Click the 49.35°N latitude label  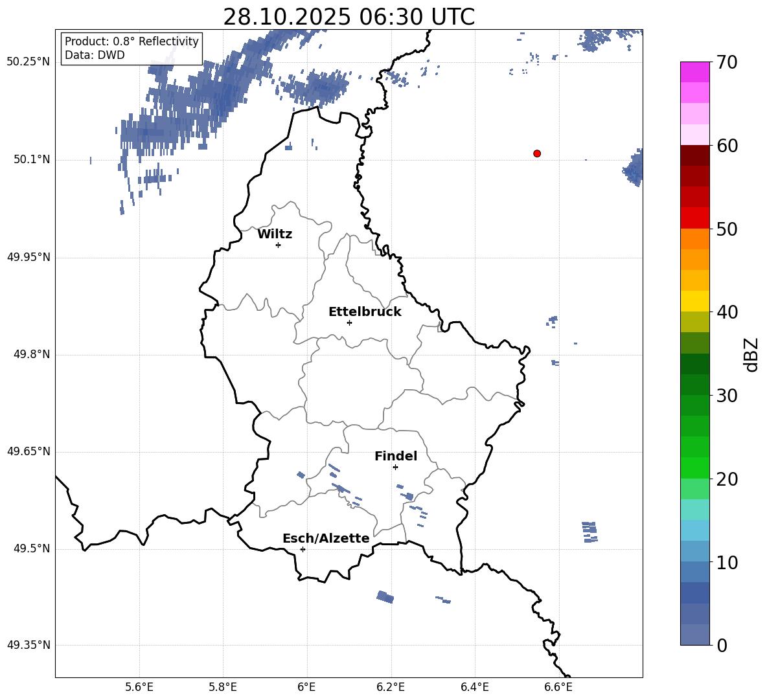pyautogui.click(x=29, y=645)
